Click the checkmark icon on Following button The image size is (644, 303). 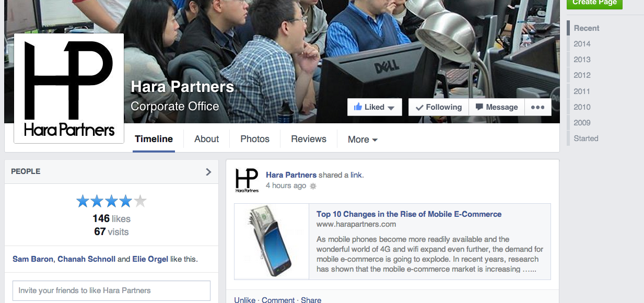tap(419, 108)
